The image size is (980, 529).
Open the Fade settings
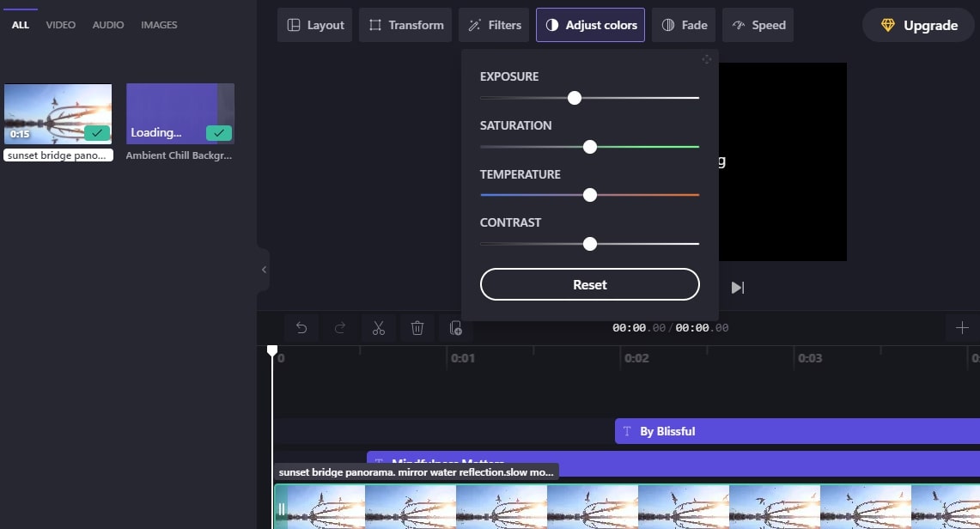pos(684,25)
